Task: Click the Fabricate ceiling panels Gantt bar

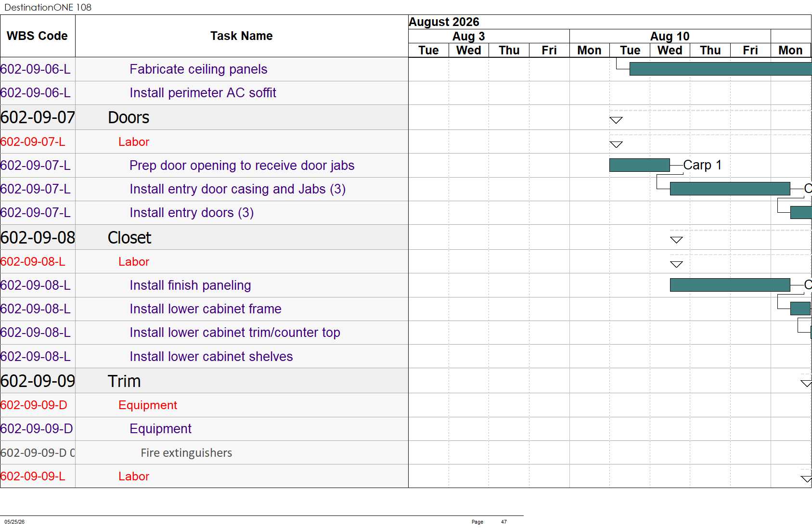Action: [x=721, y=69]
